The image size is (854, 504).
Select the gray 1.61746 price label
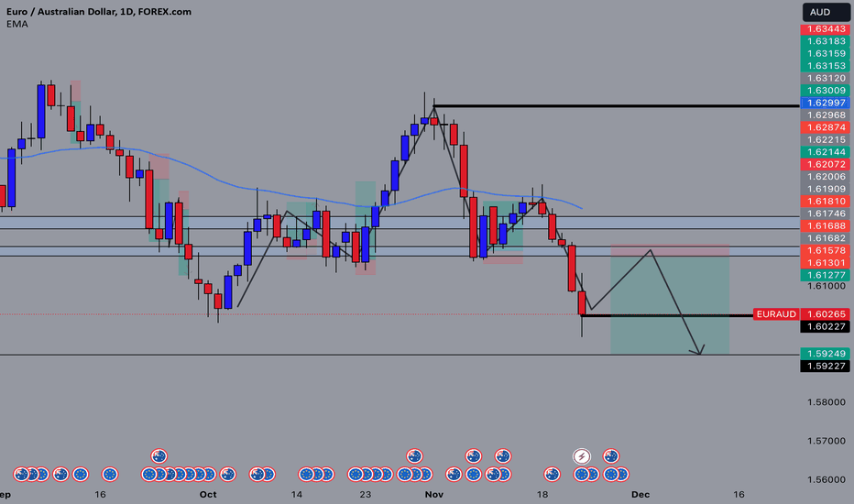pos(827,214)
